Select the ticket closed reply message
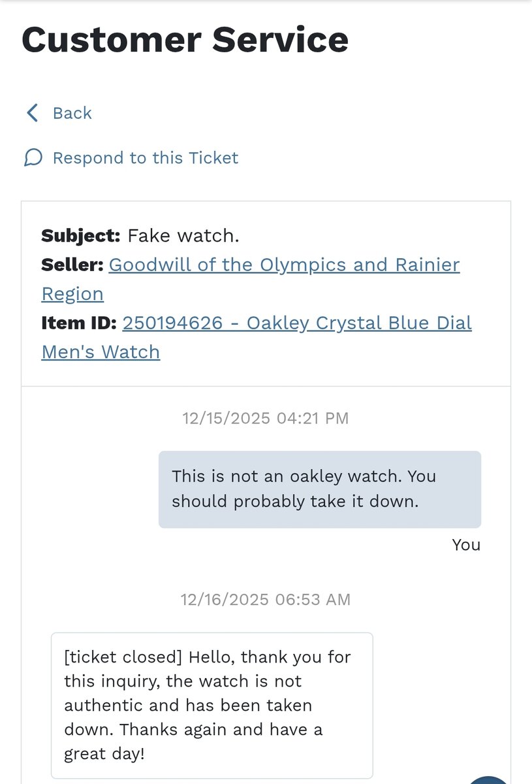532x784 pixels. click(x=211, y=705)
